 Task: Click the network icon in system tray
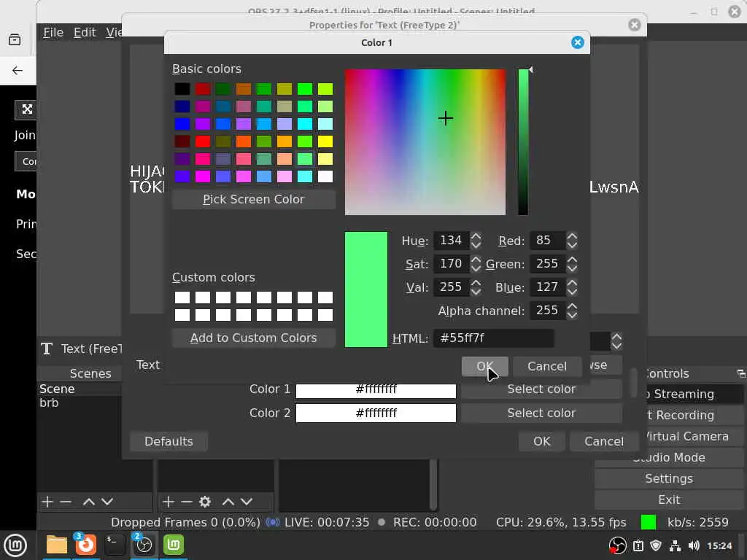tap(675, 545)
